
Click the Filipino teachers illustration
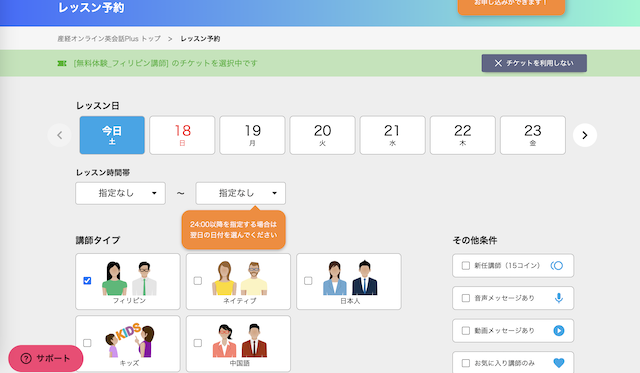(x=129, y=278)
